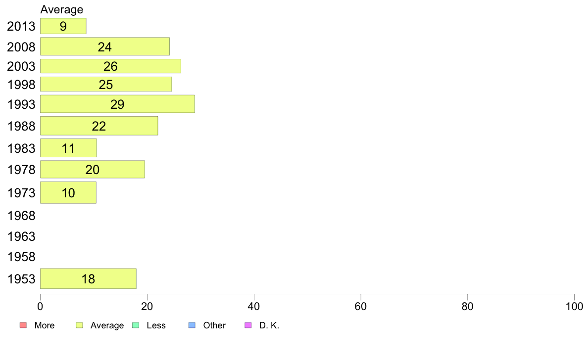Click the Other legend text label

pyautogui.click(x=214, y=325)
